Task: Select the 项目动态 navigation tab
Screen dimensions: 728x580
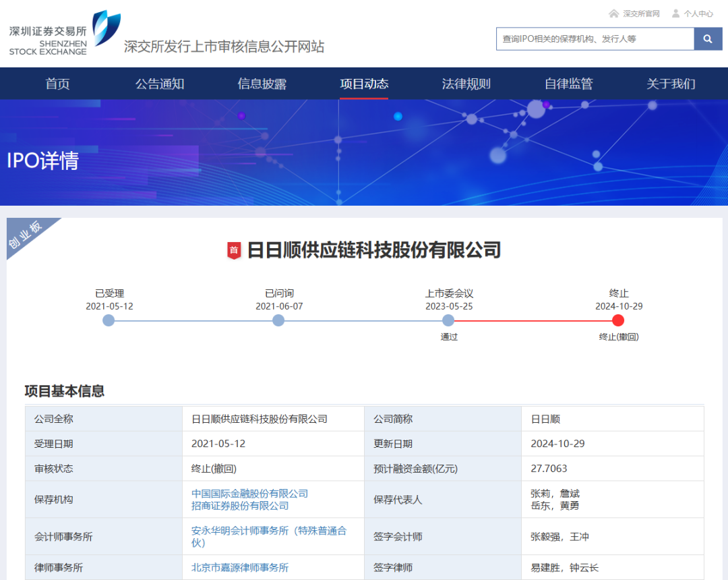Action: tap(364, 84)
